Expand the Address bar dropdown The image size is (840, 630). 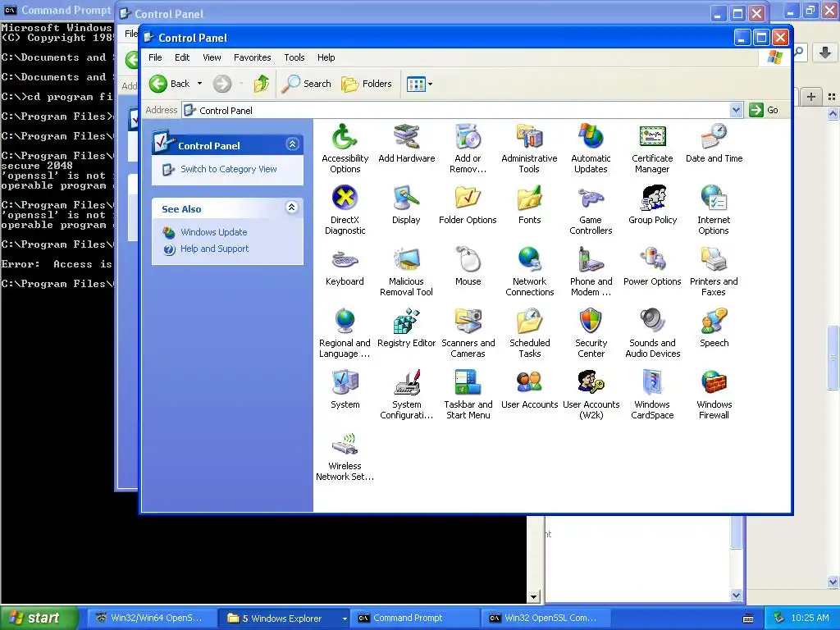coord(736,110)
